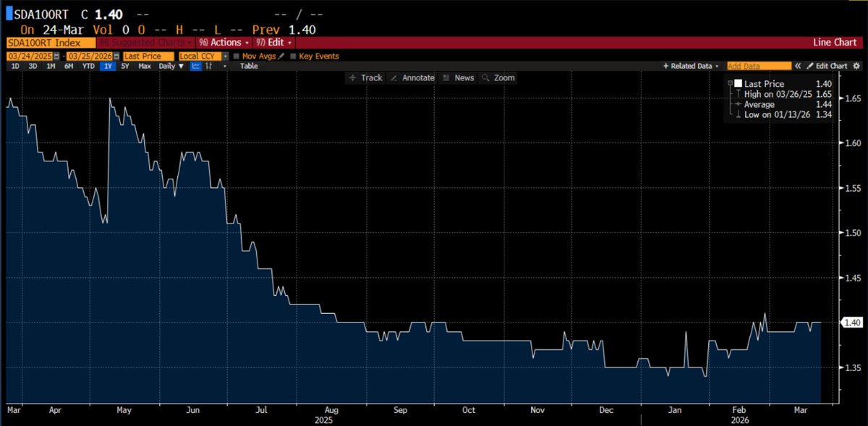Collapse the panel with the double-chevron icon
This screenshot has width=868, height=426.
coord(798,66)
